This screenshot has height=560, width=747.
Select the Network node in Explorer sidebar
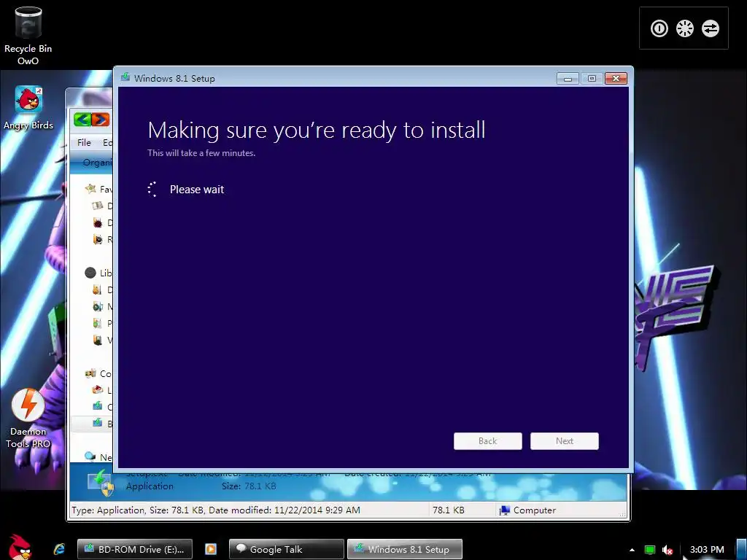click(x=90, y=456)
